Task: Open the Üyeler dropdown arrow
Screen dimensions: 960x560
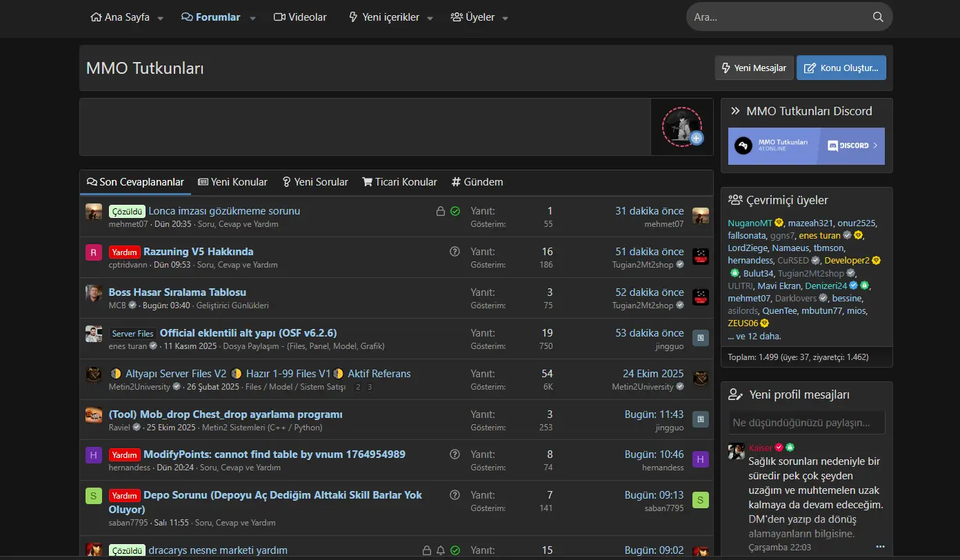Action: pyautogui.click(x=506, y=18)
